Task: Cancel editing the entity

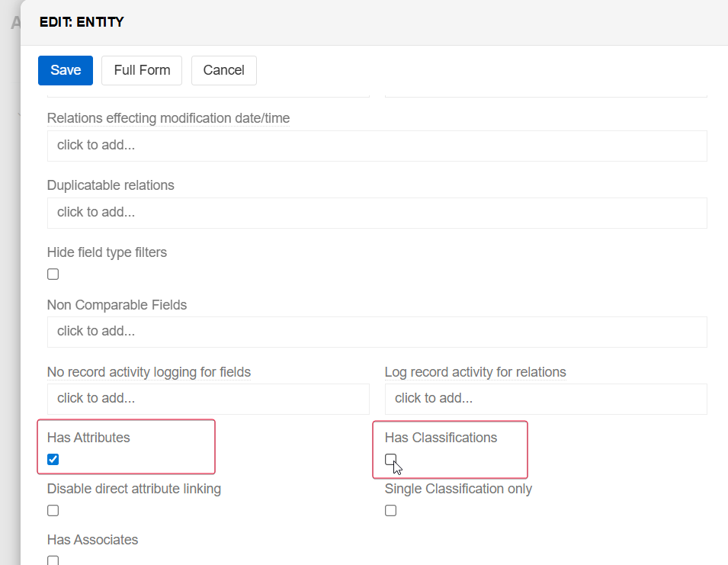Action: tap(223, 70)
